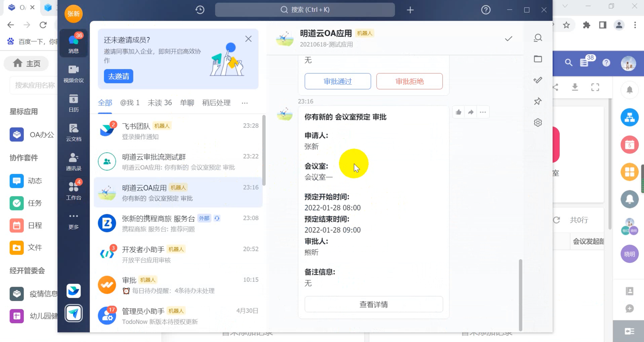Click the download icon in the browser page

coord(575,87)
